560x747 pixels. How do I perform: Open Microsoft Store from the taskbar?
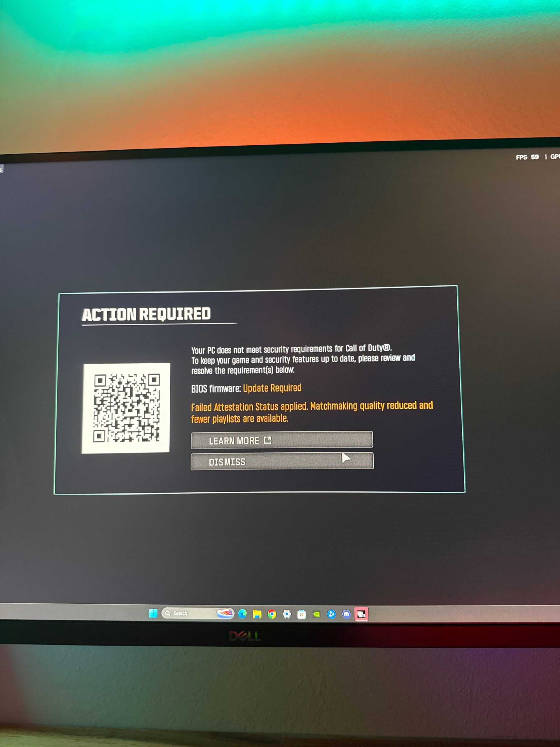tap(301, 615)
